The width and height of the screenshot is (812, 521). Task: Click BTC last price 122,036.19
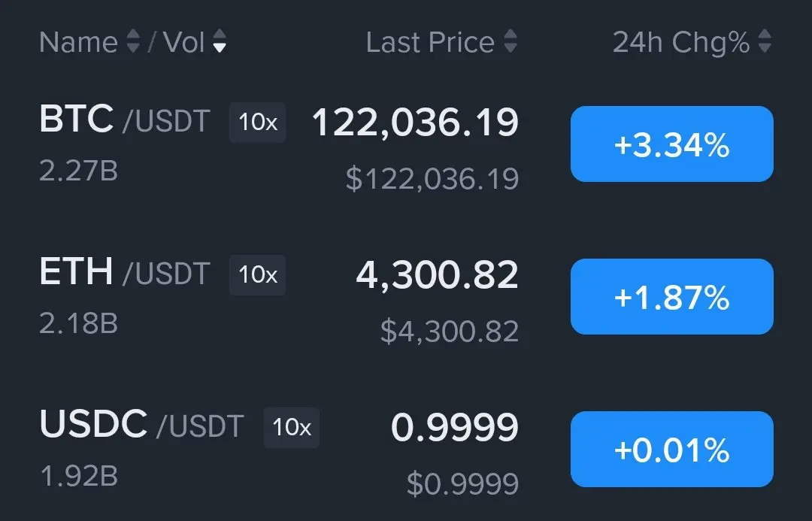(415, 123)
